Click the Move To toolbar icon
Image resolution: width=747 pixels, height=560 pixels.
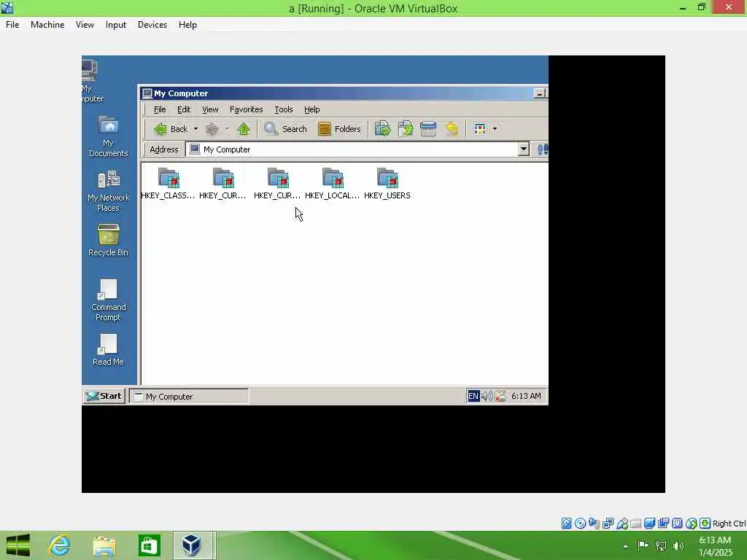click(382, 128)
